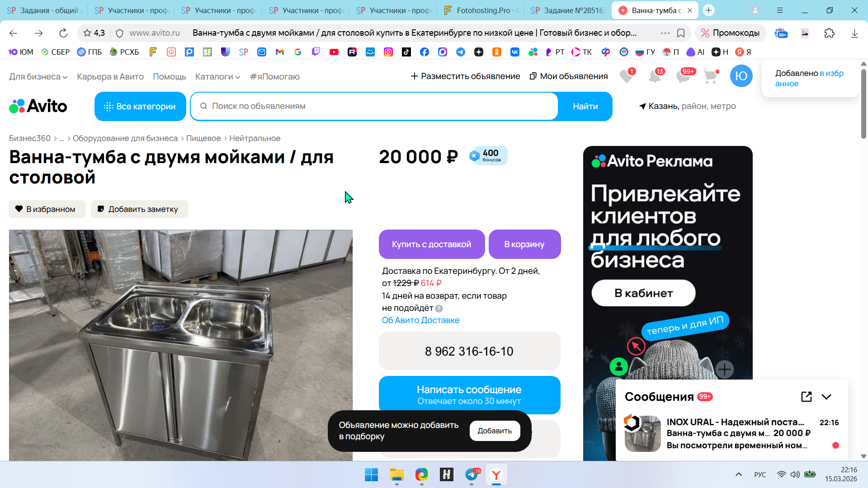
Task: Open the favorites heart icon in header
Action: [x=626, y=76]
